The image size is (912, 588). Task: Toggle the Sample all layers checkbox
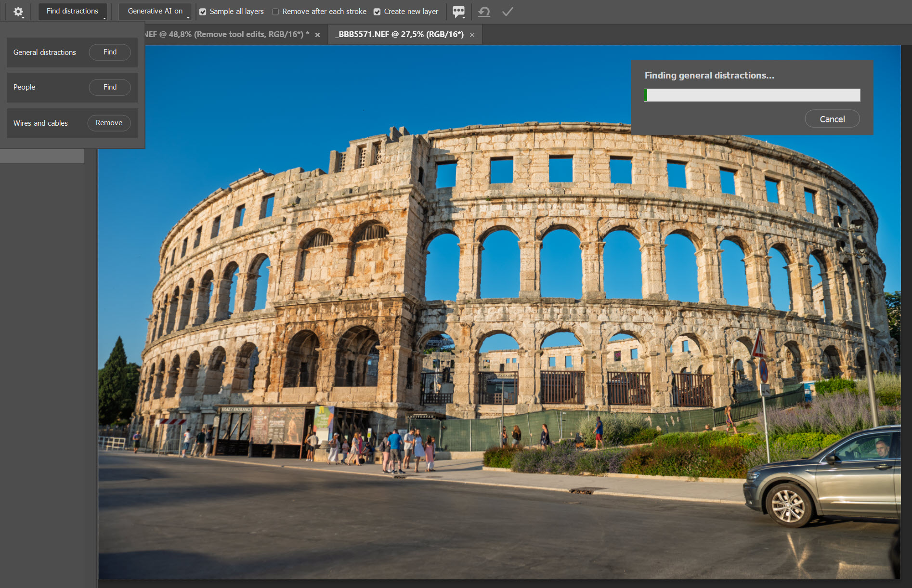pyautogui.click(x=203, y=12)
